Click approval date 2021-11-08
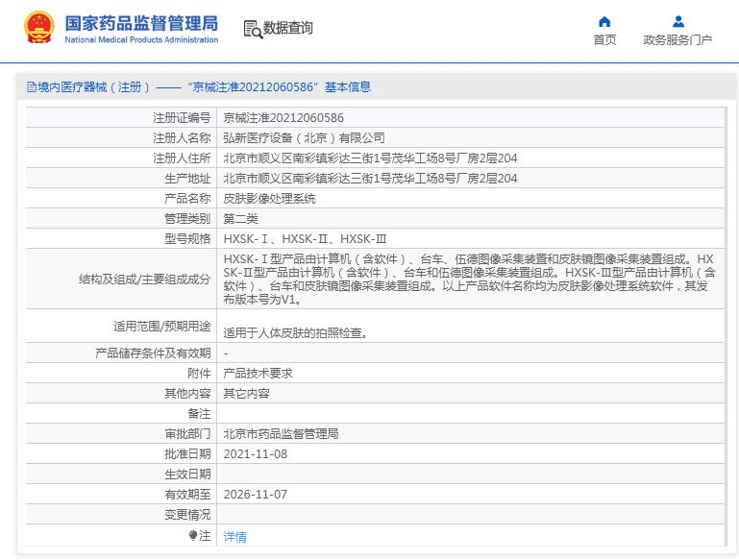Image resolution: width=739 pixels, height=560 pixels. pyautogui.click(x=255, y=454)
